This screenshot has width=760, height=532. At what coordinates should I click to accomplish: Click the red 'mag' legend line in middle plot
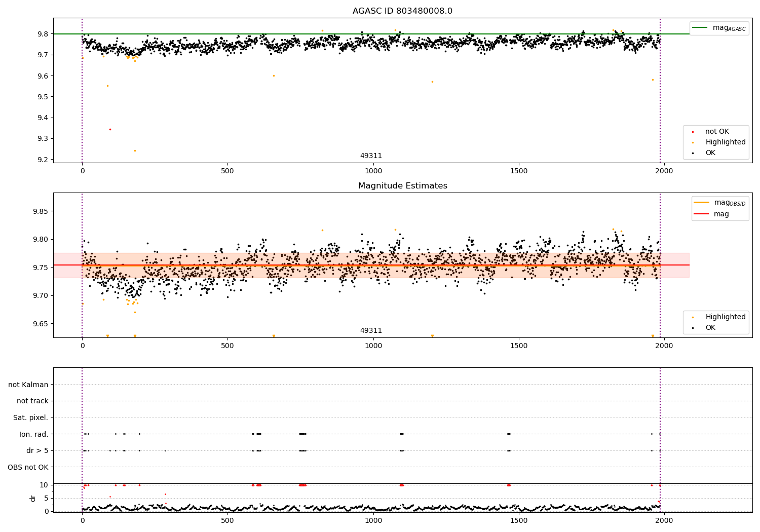tap(702, 214)
